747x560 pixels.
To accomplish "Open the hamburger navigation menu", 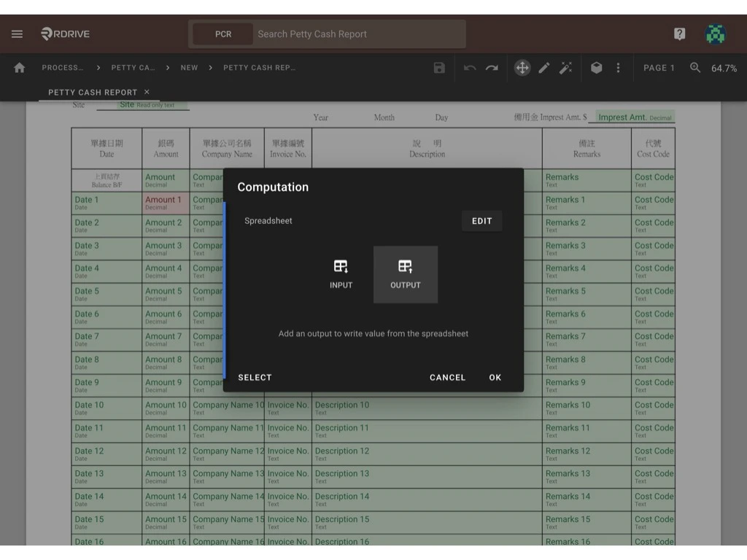I will [x=17, y=34].
